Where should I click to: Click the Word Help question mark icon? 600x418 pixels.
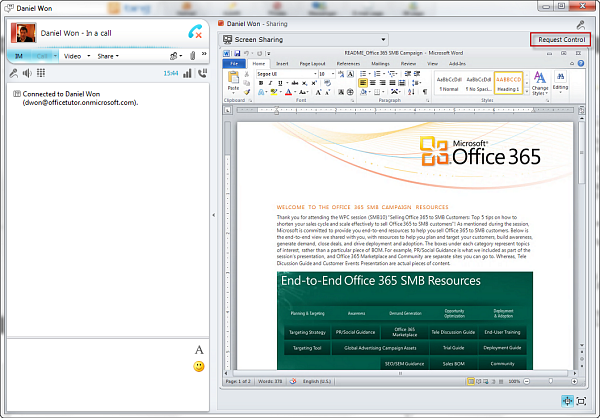click(581, 64)
